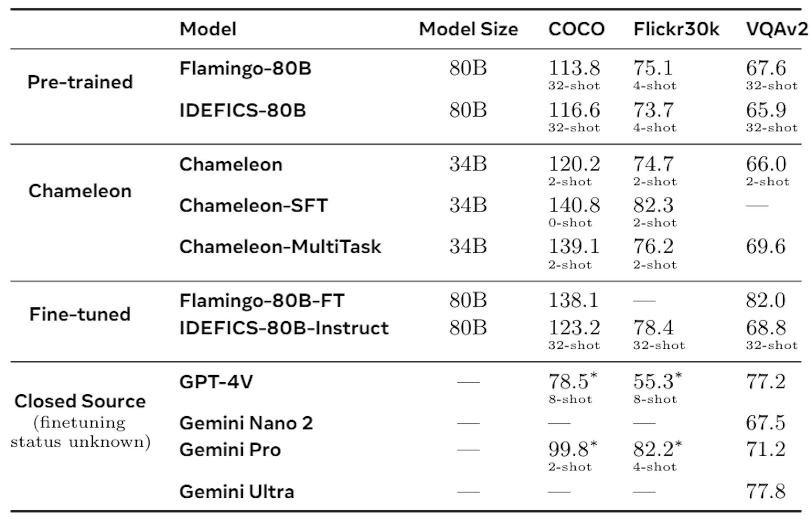Click the Model Size column header
812x521 pixels.
pos(468,29)
